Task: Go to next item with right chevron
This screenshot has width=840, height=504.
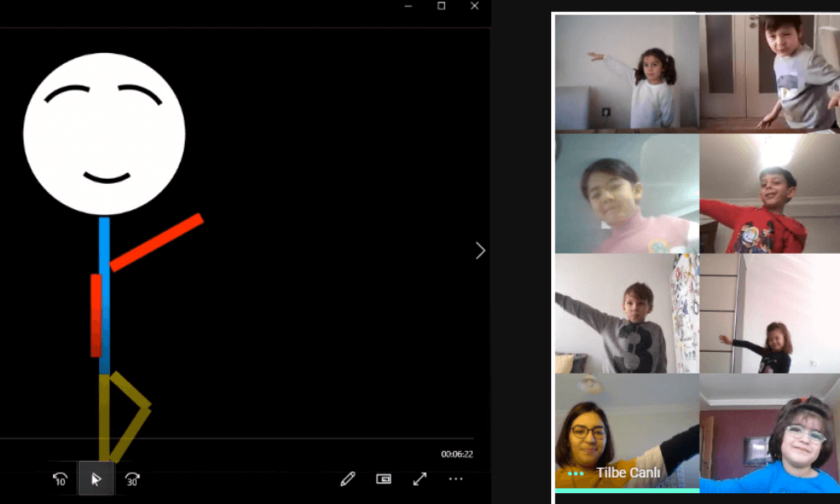Action: [x=480, y=250]
